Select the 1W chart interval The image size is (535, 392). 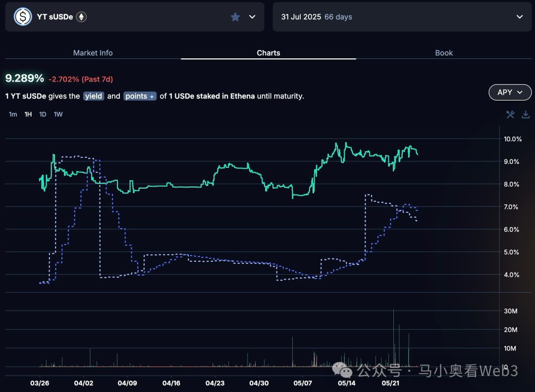(x=58, y=114)
